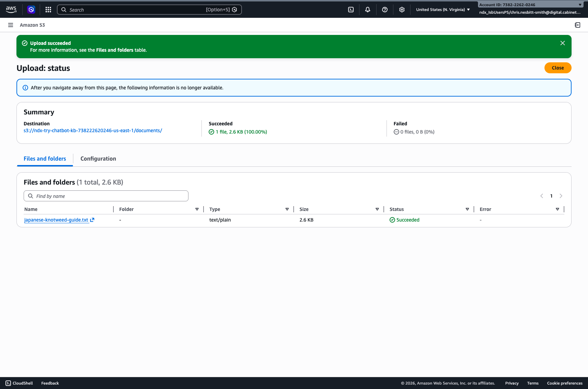Image resolution: width=588 pixels, height=389 pixels.
Task: Switch to the Configuration tab
Action: (x=98, y=159)
